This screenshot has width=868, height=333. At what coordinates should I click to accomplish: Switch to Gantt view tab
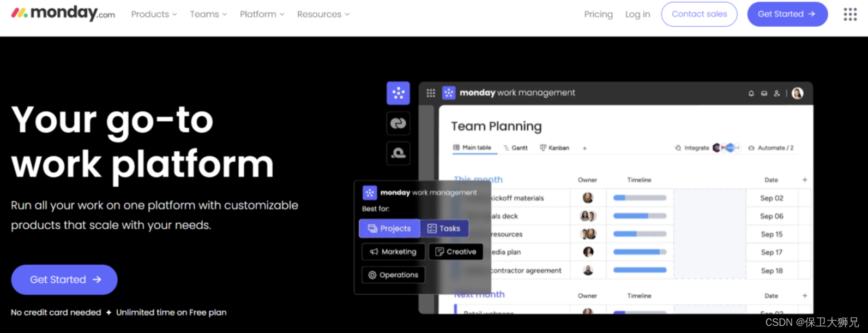pos(515,148)
